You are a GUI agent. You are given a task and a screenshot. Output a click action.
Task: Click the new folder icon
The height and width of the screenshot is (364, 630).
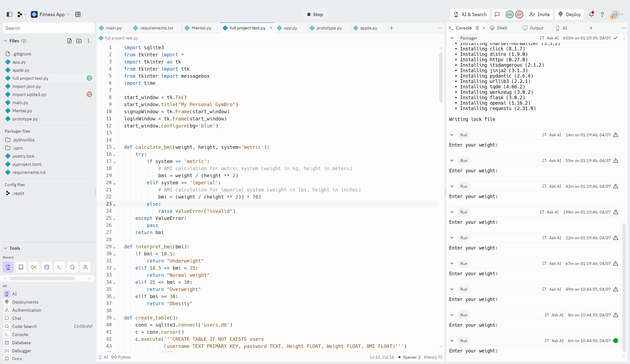(79, 41)
